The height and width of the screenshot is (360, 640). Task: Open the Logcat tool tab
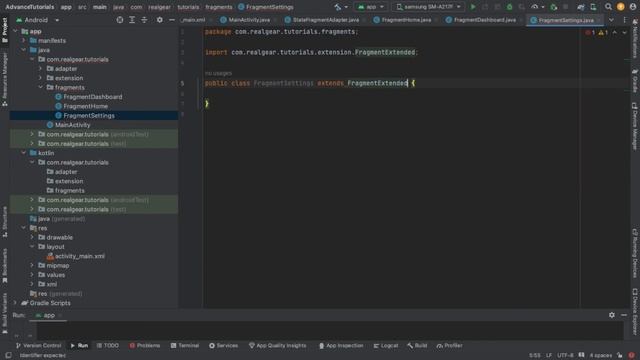tap(386, 346)
